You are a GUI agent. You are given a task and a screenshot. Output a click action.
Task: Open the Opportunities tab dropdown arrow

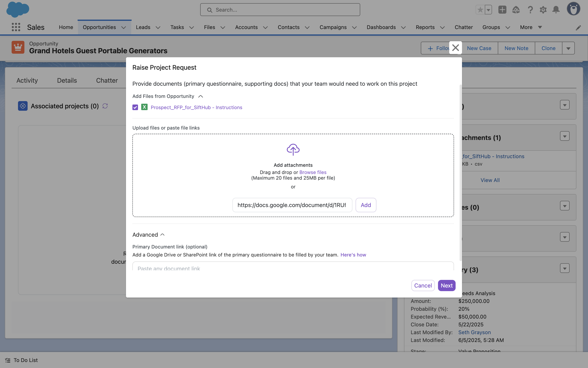123,27
